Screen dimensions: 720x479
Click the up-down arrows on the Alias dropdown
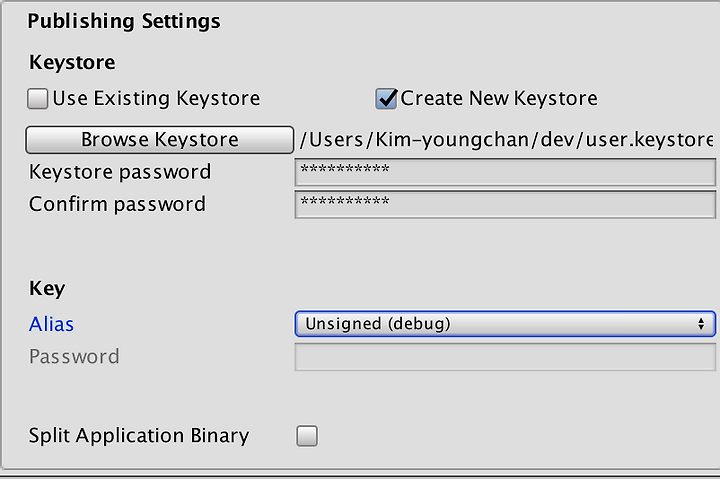(701, 324)
